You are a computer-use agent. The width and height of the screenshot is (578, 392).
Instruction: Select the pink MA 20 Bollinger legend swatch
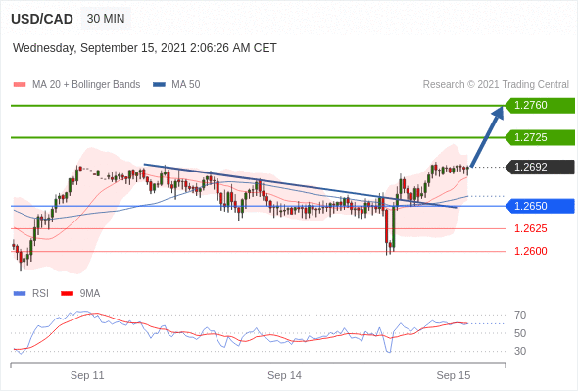[20, 85]
